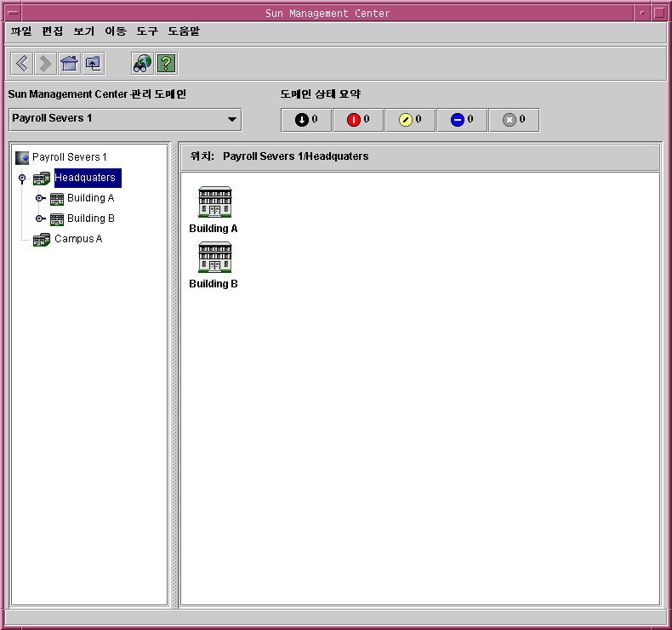Screen dimensions: 672x630
Task: Select the Building B icon in topology view
Action: (214, 257)
